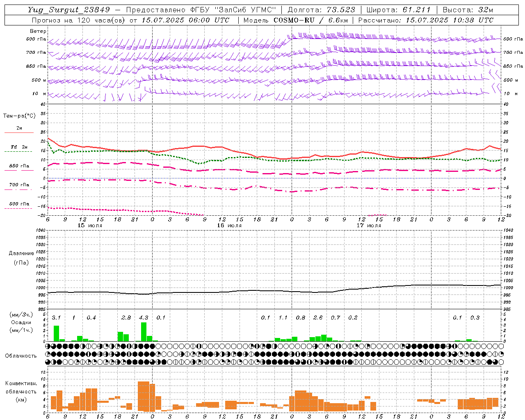Click the 0.3 precipitation value

coord(475,318)
